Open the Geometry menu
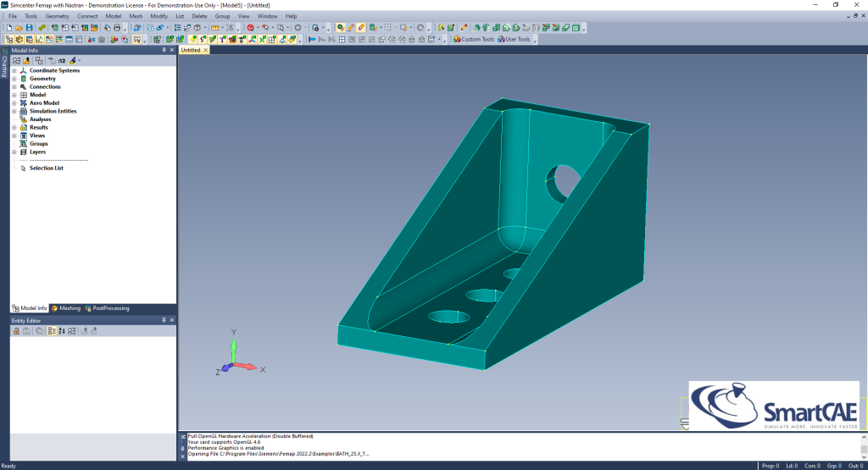Viewport: 868px width, 470px height. [x=57, y=16]
